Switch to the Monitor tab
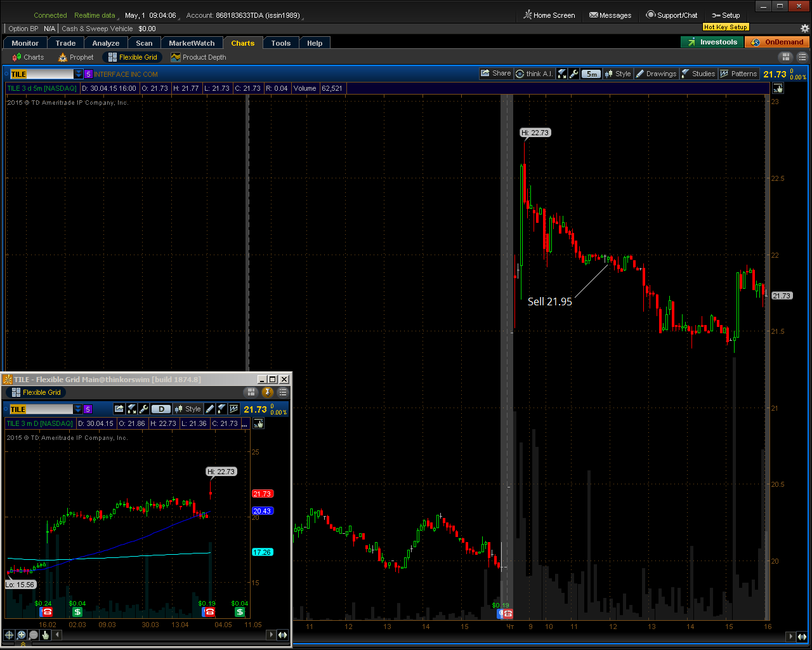 [x=25, y=43]
